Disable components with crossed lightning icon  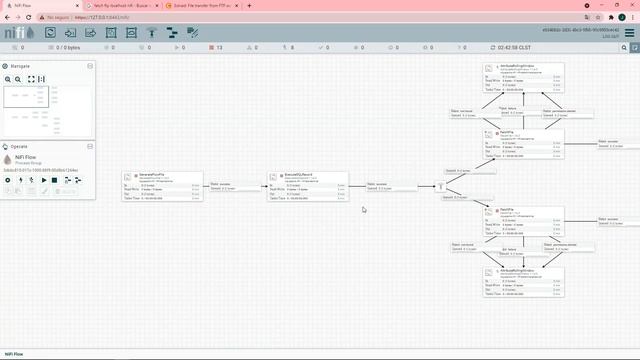point(31,180)
